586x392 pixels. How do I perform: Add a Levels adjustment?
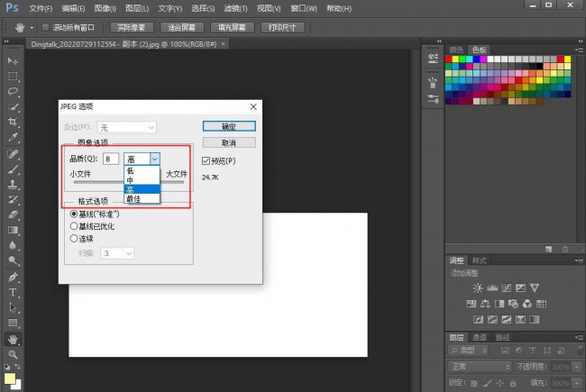[x=492, y=287]
